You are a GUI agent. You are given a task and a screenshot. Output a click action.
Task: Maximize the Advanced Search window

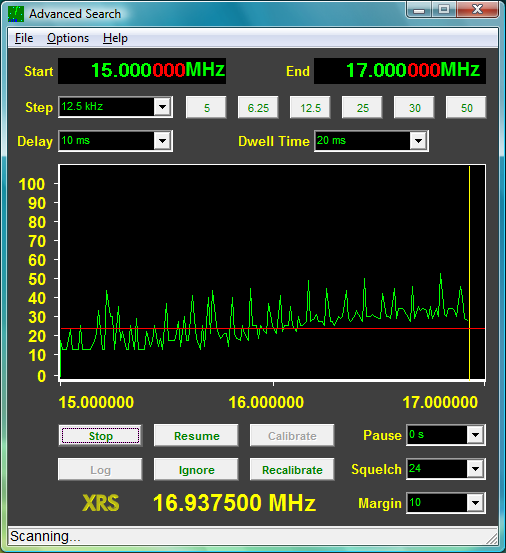(x=444, y=10)
